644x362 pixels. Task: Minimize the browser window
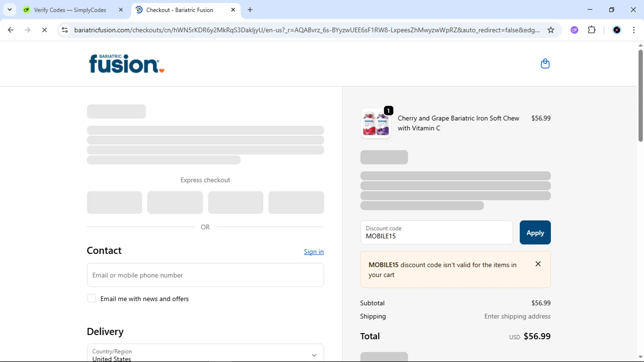click(x=590, y=9)
